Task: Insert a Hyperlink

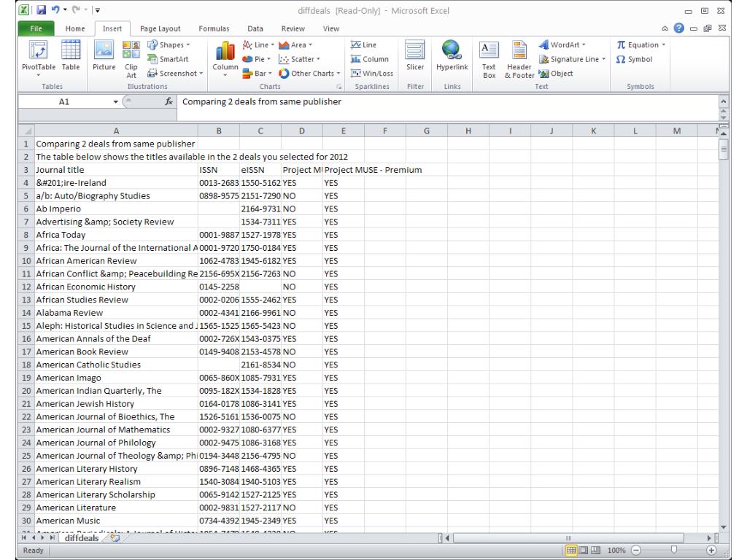Action: (452, 56)
